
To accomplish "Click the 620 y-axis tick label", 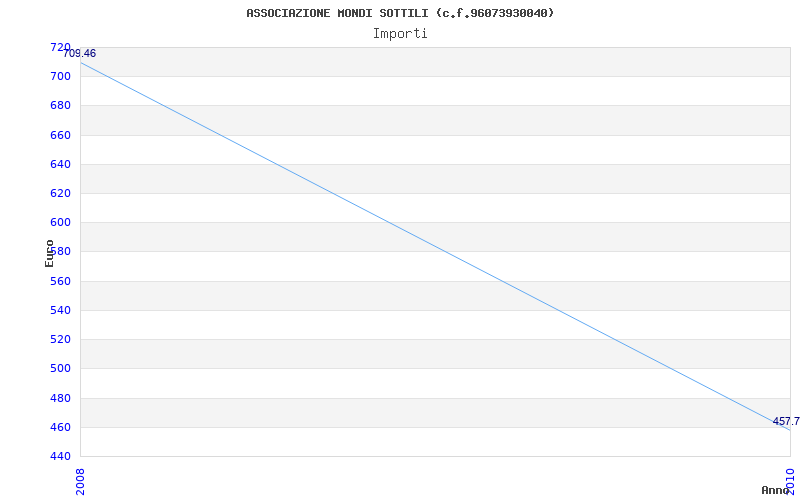I will pos(60,193).
